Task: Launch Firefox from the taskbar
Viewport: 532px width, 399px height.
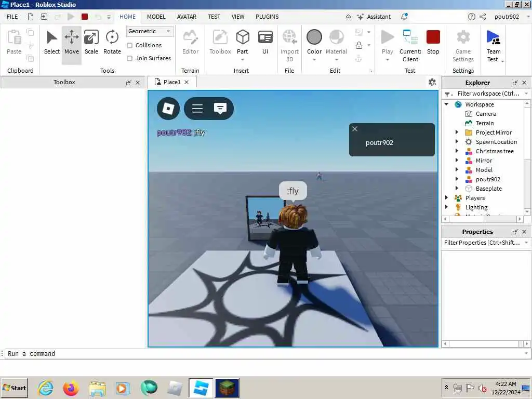Action: (x=71, y=388)
